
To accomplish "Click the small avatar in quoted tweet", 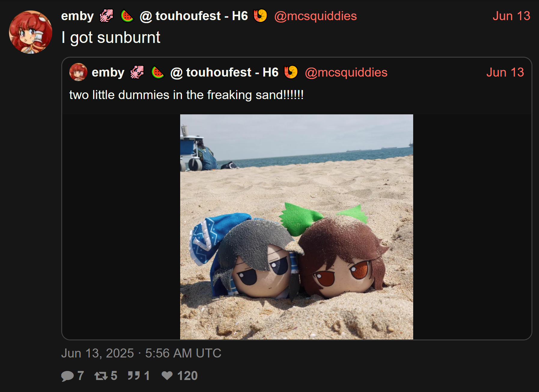I will pyautogui.click(x=78, y=72).
